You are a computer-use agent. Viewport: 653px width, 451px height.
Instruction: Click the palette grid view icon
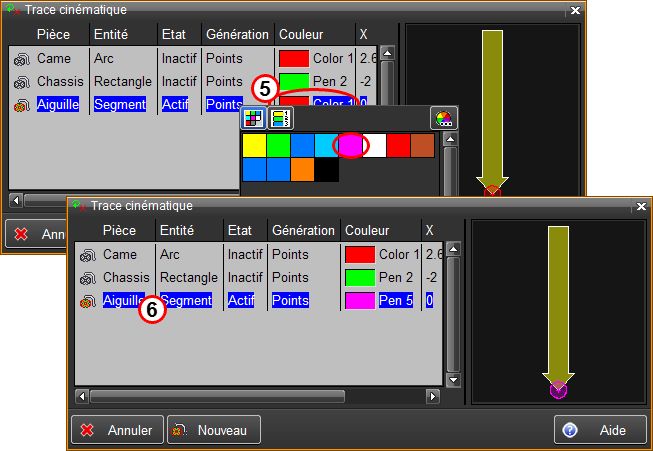tap(254, 118)
